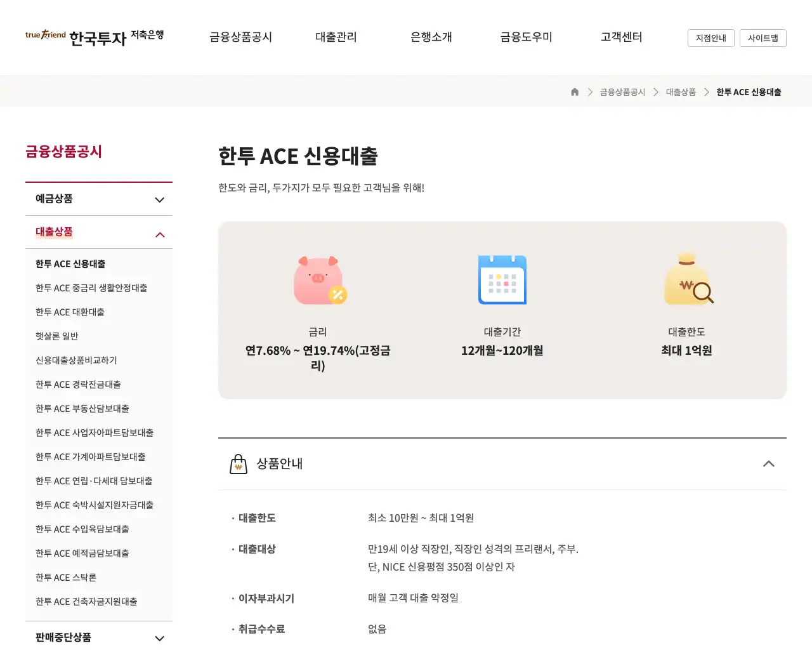Screen dimensions: 812x650
Task: Expand the 판매중단상품 sidebar section
Action: tap(99, 637)
